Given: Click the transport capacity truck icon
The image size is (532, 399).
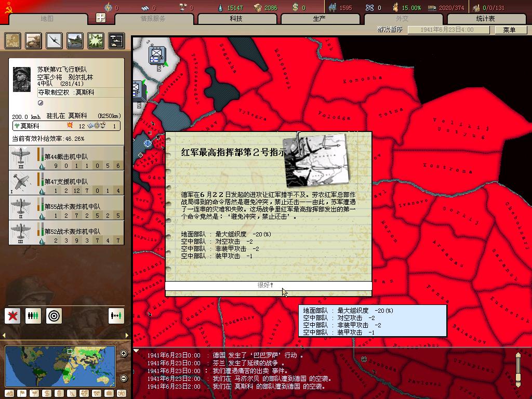Looking at the screenshot, I should tap(432, 7).
